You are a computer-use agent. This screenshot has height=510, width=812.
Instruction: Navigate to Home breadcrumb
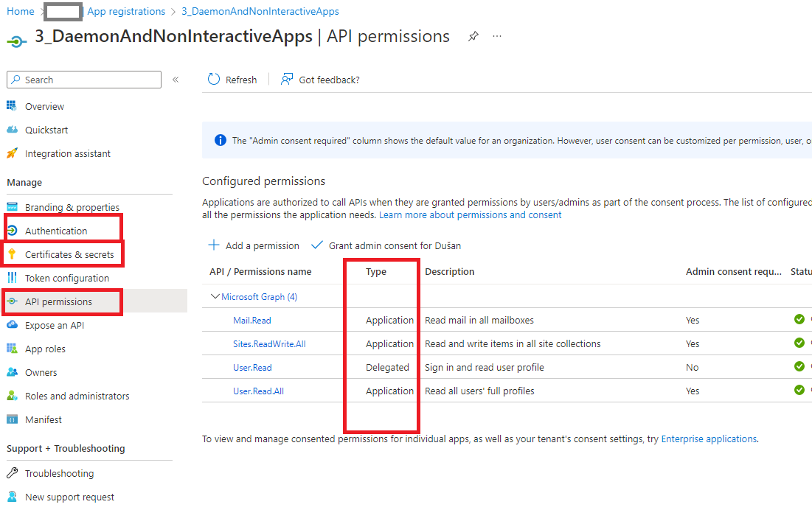[x=19, y=11]
